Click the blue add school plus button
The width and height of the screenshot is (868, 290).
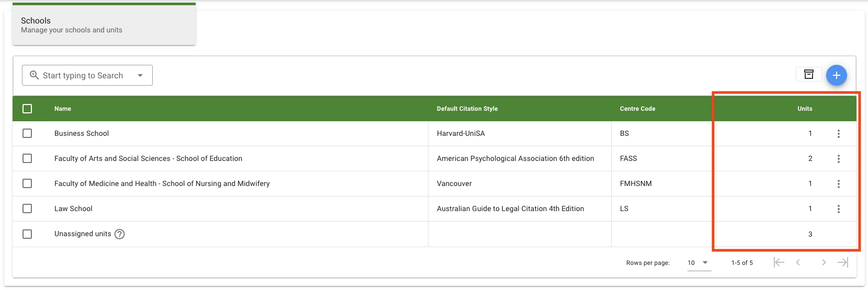pos(836,75)
